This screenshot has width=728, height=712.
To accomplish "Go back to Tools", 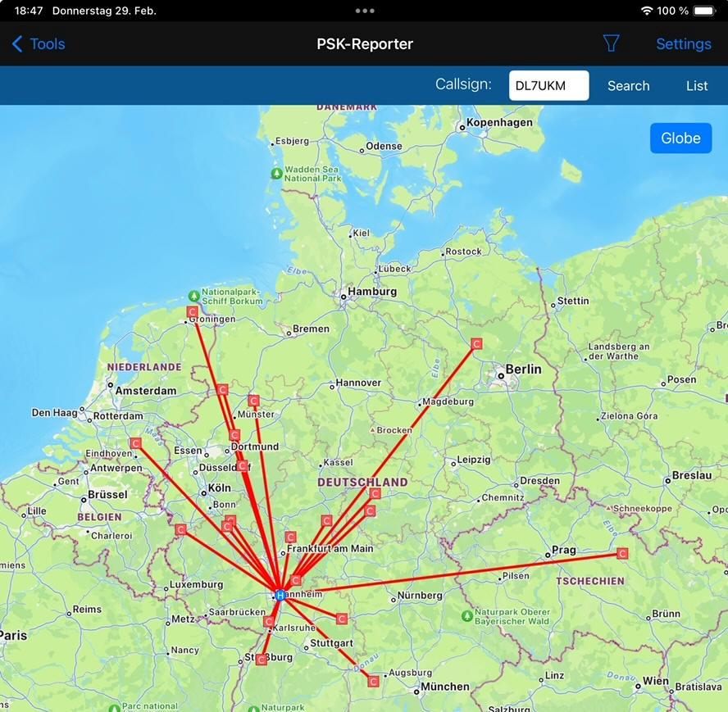I will tap(39, 44).
